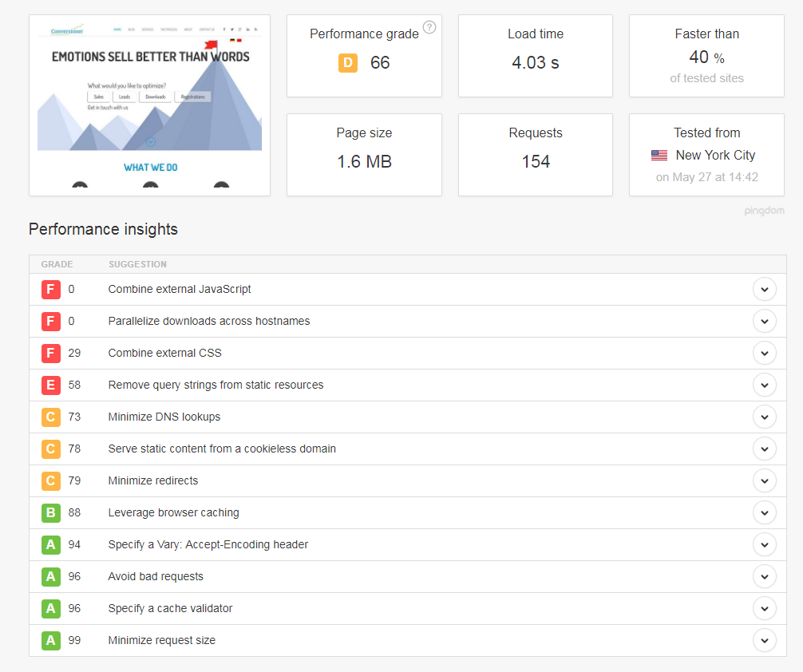Click the Performance grade help question mark icon

[x=429, y=27]
